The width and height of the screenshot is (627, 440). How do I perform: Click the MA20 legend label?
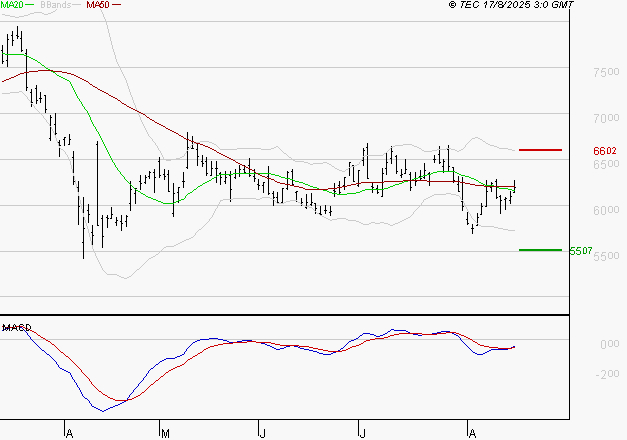pos(13,6)
